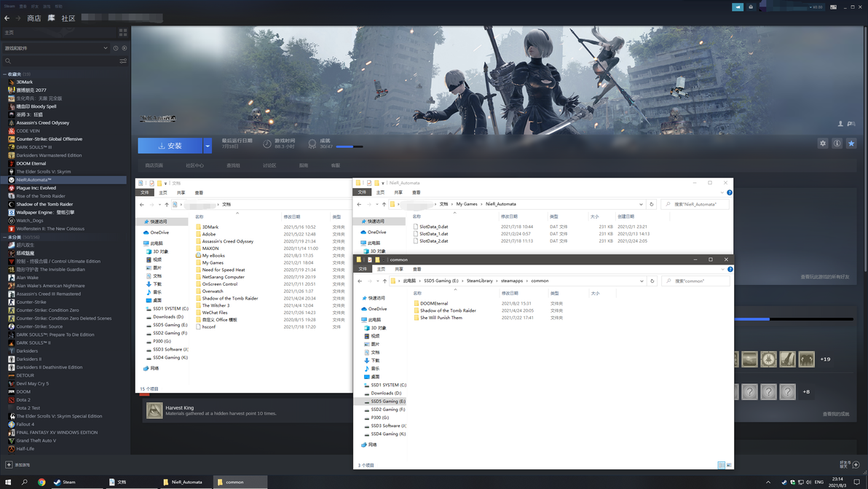The height and width of the screenshot is (489, 868).
Task: Click the achievements badge icon
Action: (312, 144)
